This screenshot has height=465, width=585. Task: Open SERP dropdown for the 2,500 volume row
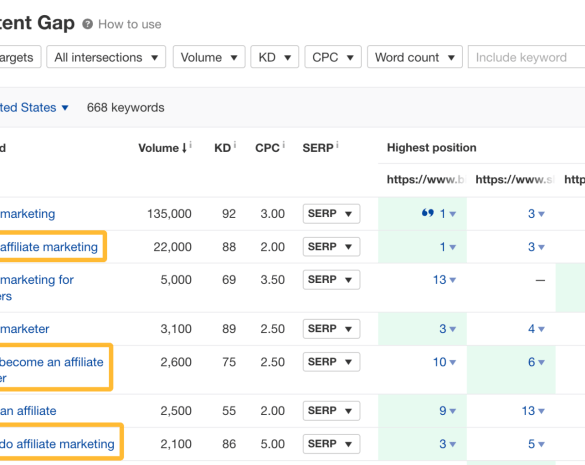tap(331, 411)
